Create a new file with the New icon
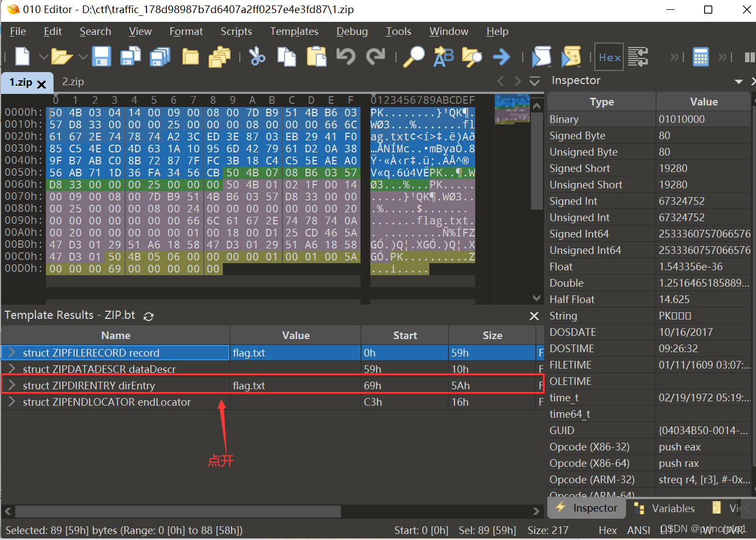 [x=22, y=56]
